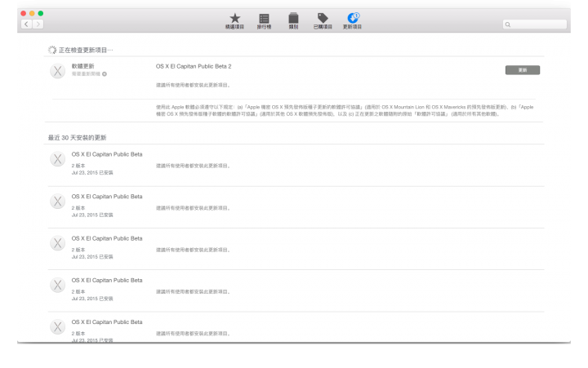Click the first installed El Capitan Public Beta icon
The image size is (588, 368).
[x=58, y=159]
